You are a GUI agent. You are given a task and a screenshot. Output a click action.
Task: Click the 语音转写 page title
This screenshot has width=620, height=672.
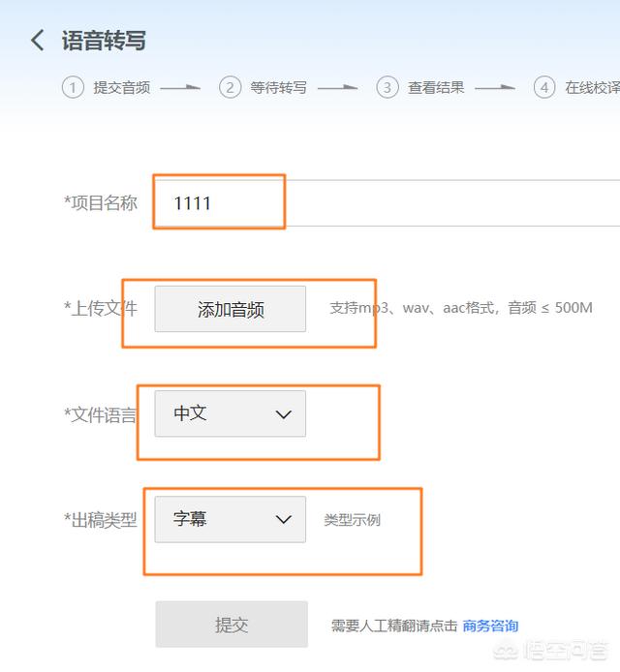104,41
